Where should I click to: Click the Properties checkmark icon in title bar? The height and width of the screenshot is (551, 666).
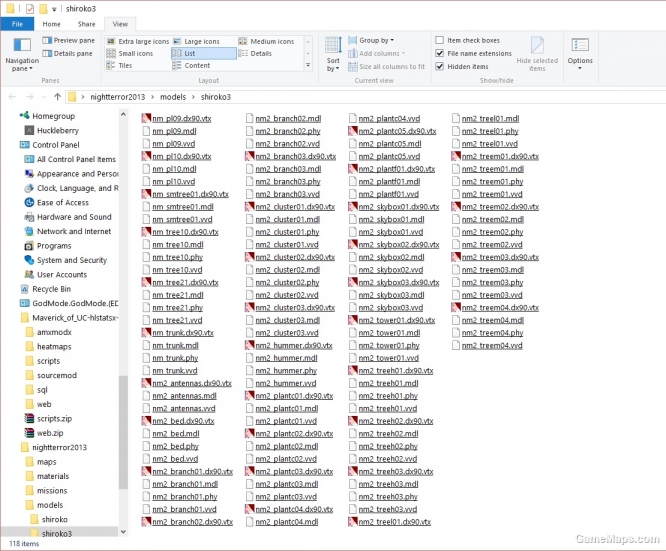point(30,8)
